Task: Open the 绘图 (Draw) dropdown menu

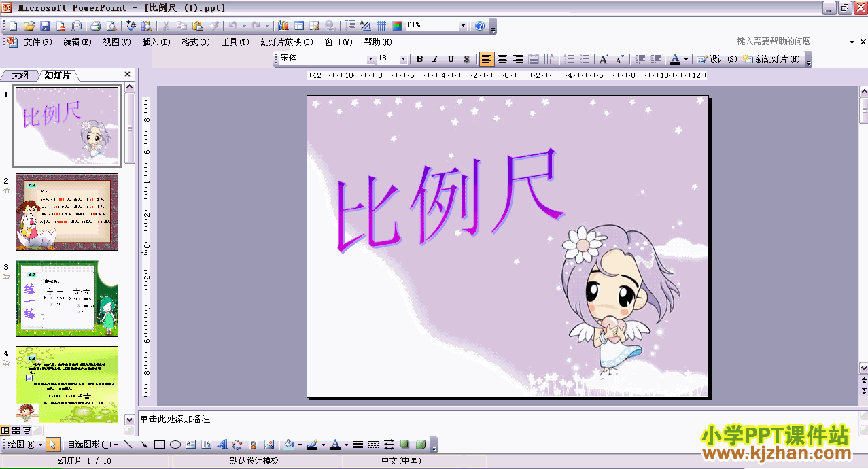Action: (x=25, y=445)
